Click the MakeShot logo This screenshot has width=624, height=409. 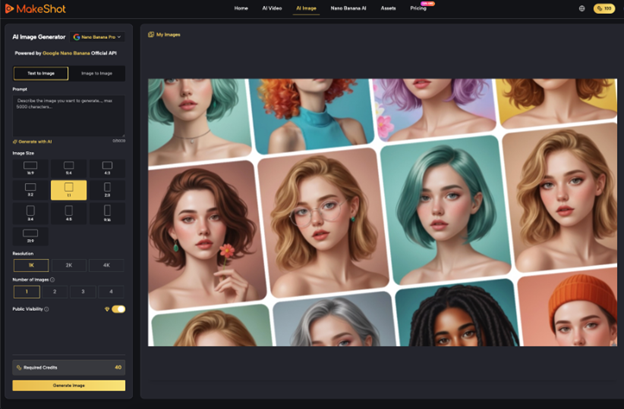35,8
